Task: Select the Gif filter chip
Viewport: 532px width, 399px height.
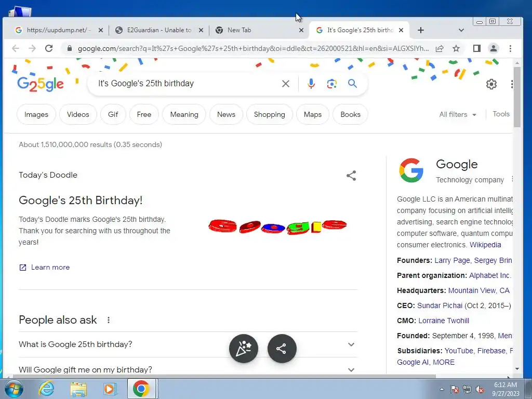Action: [113, 114]
